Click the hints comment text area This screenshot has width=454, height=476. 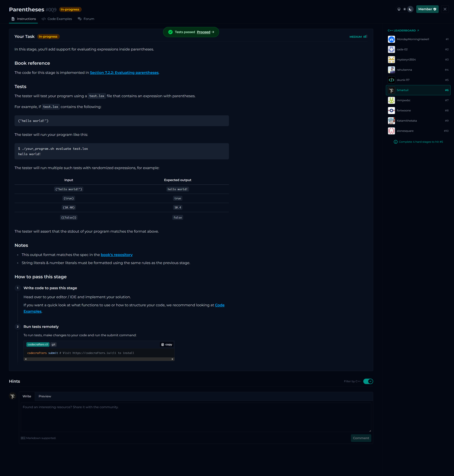click(x=196, y=417)
